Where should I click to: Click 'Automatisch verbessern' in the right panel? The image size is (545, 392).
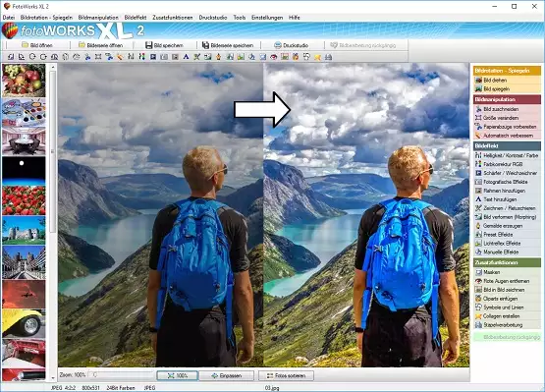pyautogui.click(x=507, y=136)
